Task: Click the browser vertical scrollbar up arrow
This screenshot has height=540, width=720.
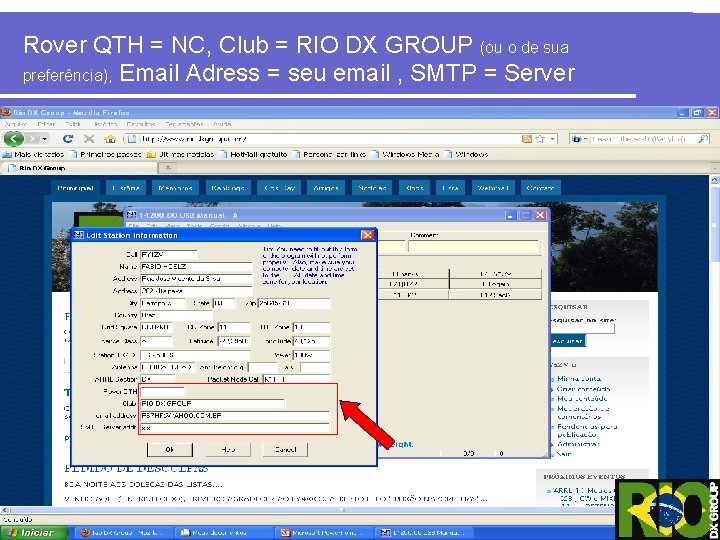Action: click(715, 180)
